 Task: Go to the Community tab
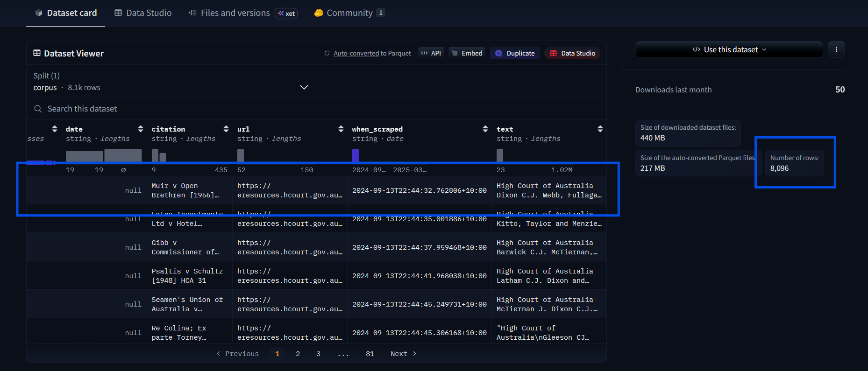coord(349,13)
